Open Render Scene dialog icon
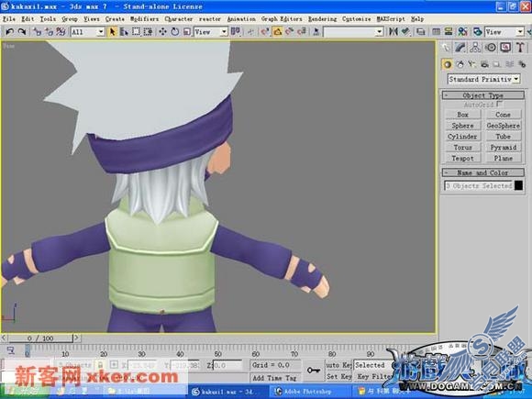Viewport: 532px width, 399px height. point(478,31)
